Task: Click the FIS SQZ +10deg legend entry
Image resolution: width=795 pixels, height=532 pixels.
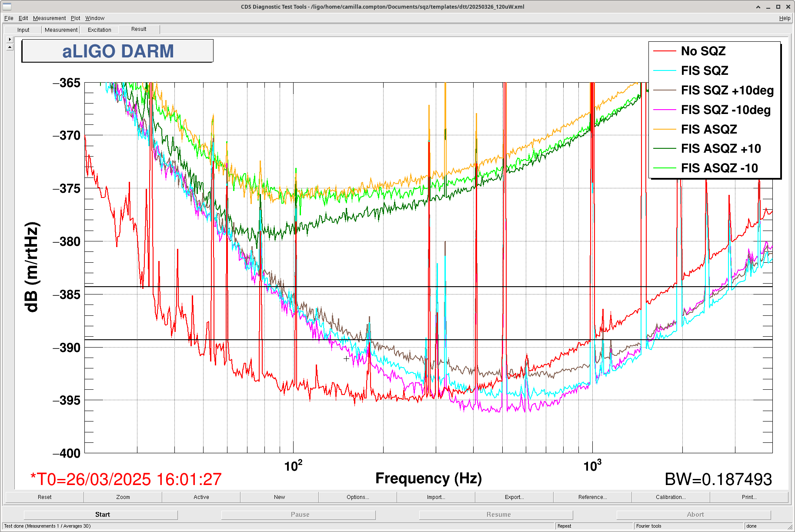Action: [727, 90]
